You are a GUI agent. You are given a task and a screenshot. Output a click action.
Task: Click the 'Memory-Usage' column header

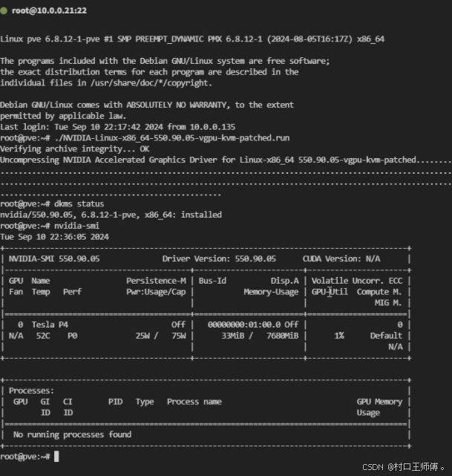pyautogui.click(x=271, y=292)
